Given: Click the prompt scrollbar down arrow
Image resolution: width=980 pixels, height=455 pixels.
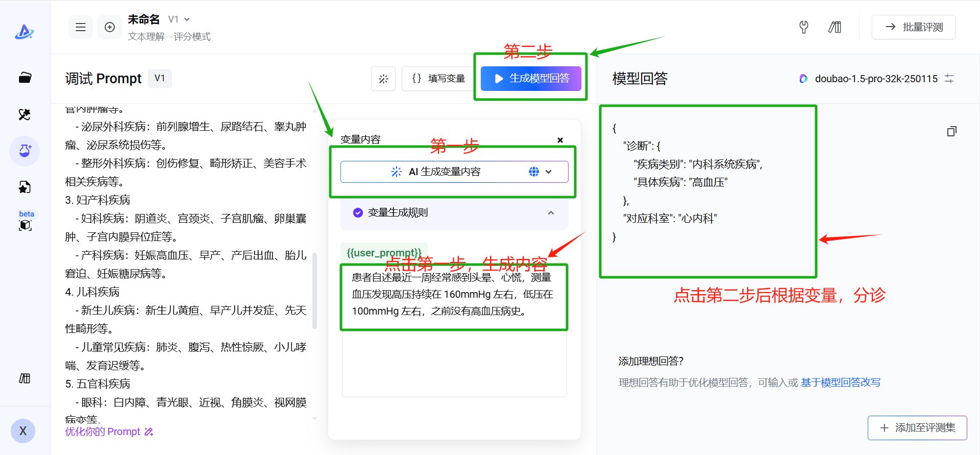Looking at the screenshot, I should [x=314, y=418].
